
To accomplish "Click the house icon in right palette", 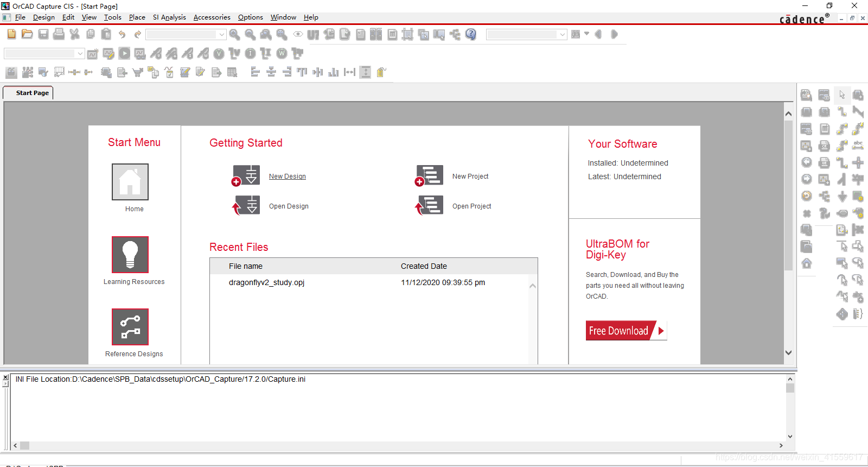I will click(807, 263).
